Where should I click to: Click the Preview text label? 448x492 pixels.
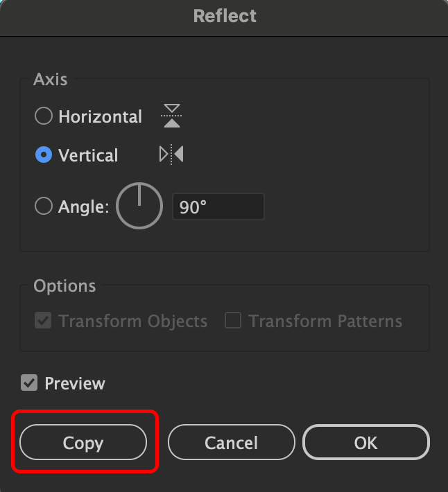[x=75, y=383]
